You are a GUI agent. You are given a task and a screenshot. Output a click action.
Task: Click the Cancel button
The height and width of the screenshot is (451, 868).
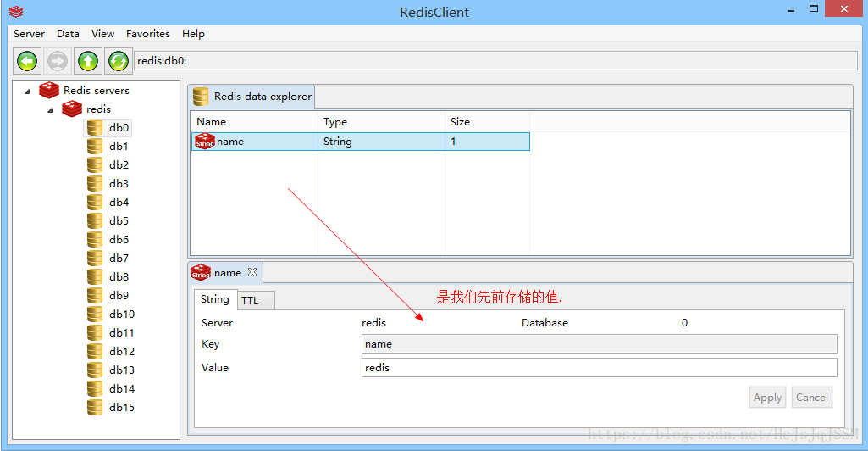(811, 398)
